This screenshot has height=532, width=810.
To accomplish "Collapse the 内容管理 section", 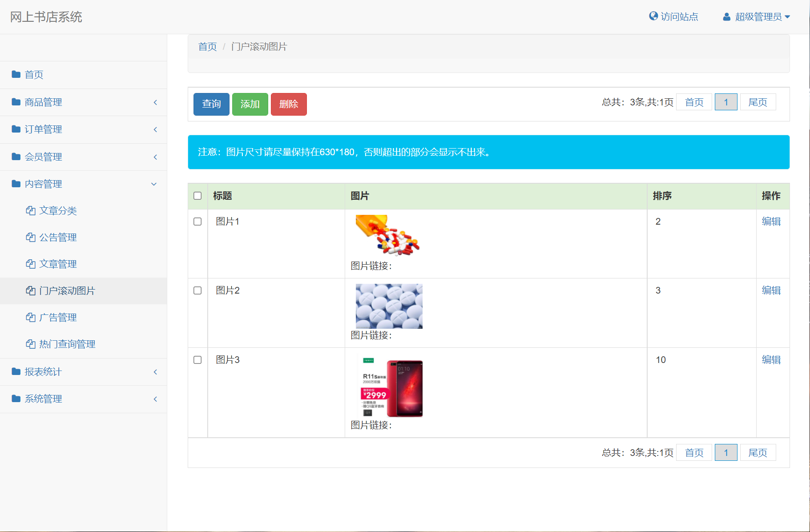I will (154, 184).
